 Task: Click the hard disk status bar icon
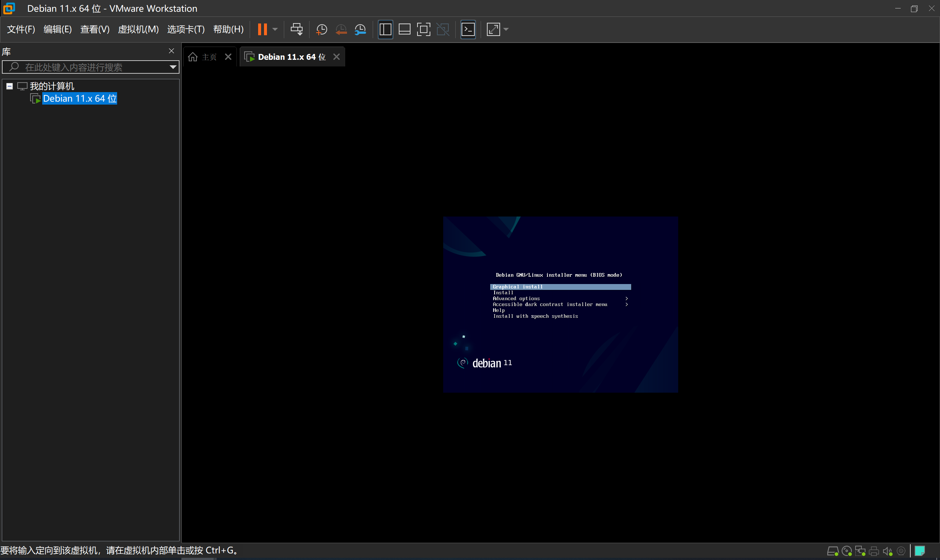click(833, 551)
